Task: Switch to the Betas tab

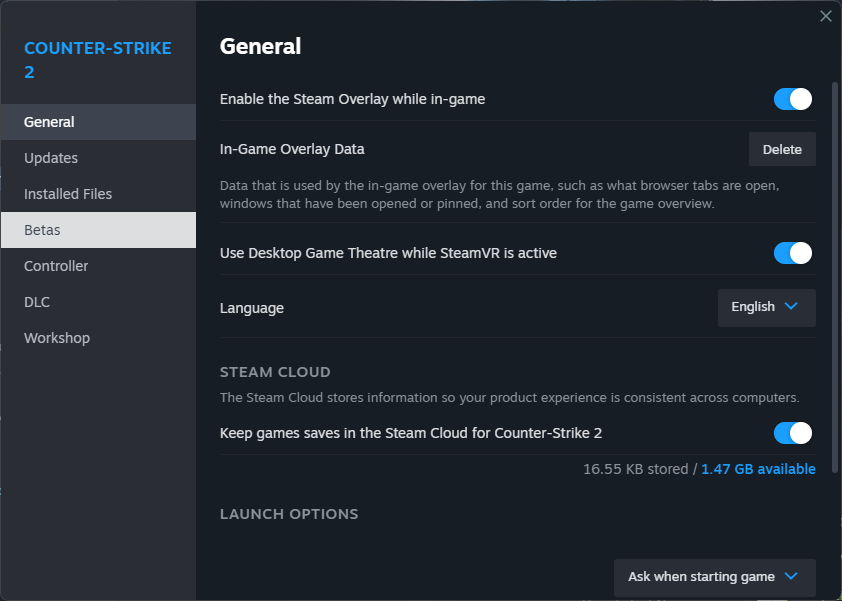Action: tap(43, 230)
